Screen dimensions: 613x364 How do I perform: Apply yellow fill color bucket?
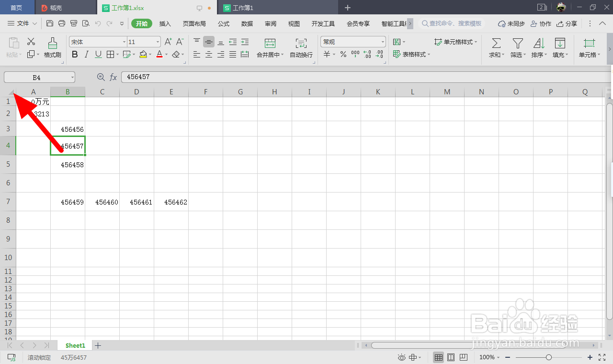[x=143, y=55]
